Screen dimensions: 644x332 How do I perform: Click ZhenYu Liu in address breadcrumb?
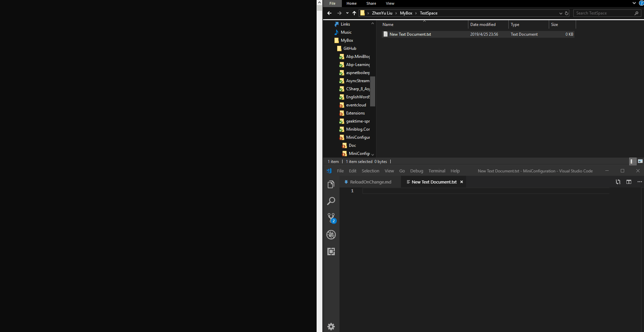(382, 13)
